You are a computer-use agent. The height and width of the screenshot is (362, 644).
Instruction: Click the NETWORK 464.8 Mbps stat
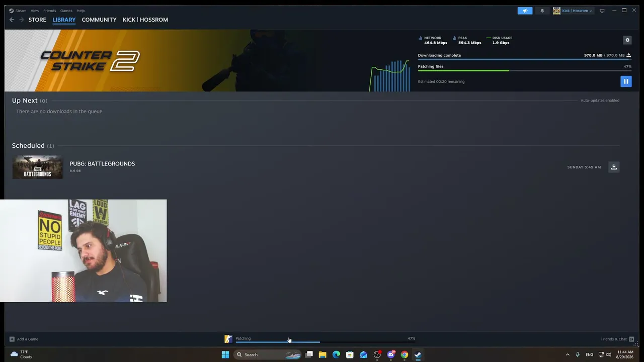433,40
